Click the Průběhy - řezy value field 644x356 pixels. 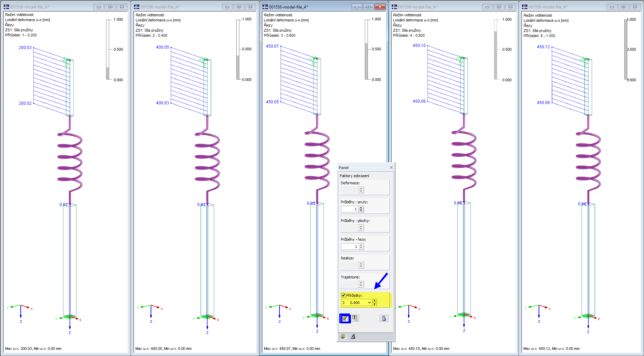350,247
